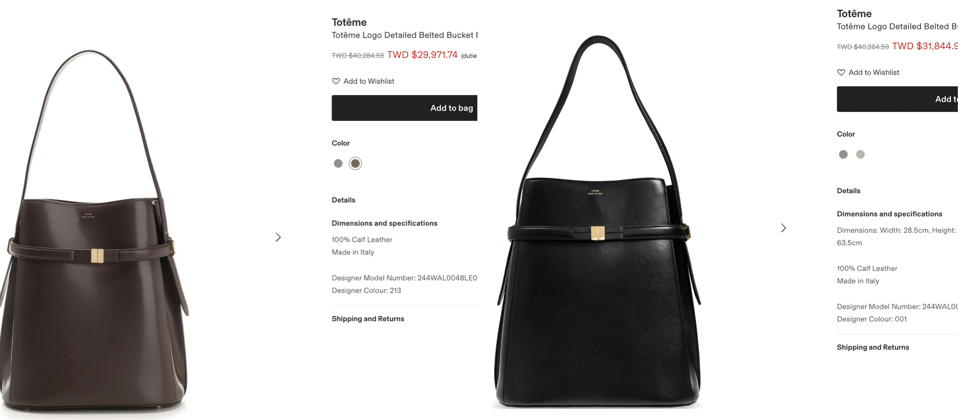Screen dimensions: 980x420
Task: Collapse Dimensions and specifications on black bag listing
Action: [x=890, y=214]
